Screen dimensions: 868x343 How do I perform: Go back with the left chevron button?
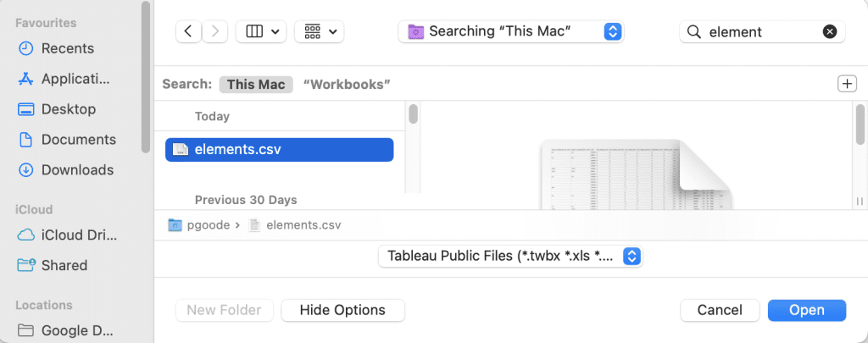point(188,31)
